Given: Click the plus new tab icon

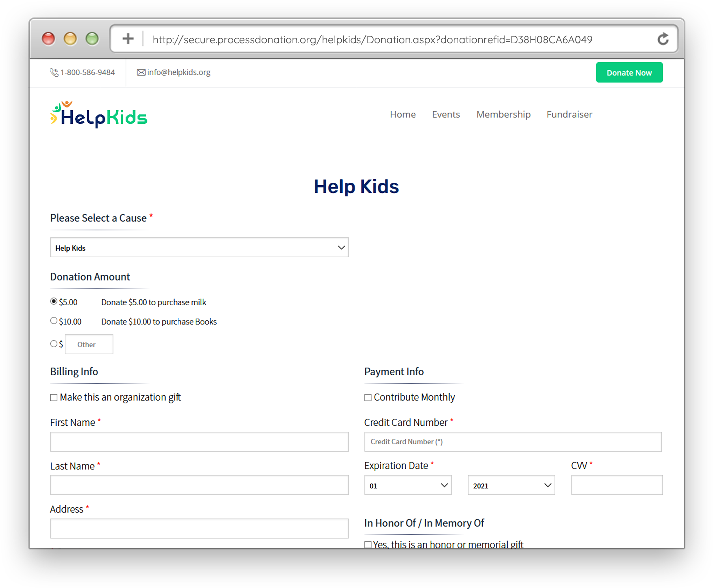Looking at the screenshot, I should tap(128, 39).
